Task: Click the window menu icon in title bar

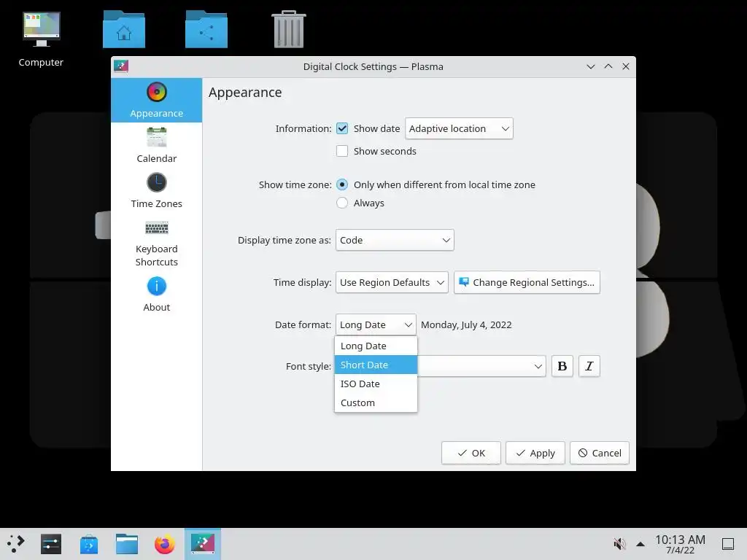Action: [x=121, y=66]
